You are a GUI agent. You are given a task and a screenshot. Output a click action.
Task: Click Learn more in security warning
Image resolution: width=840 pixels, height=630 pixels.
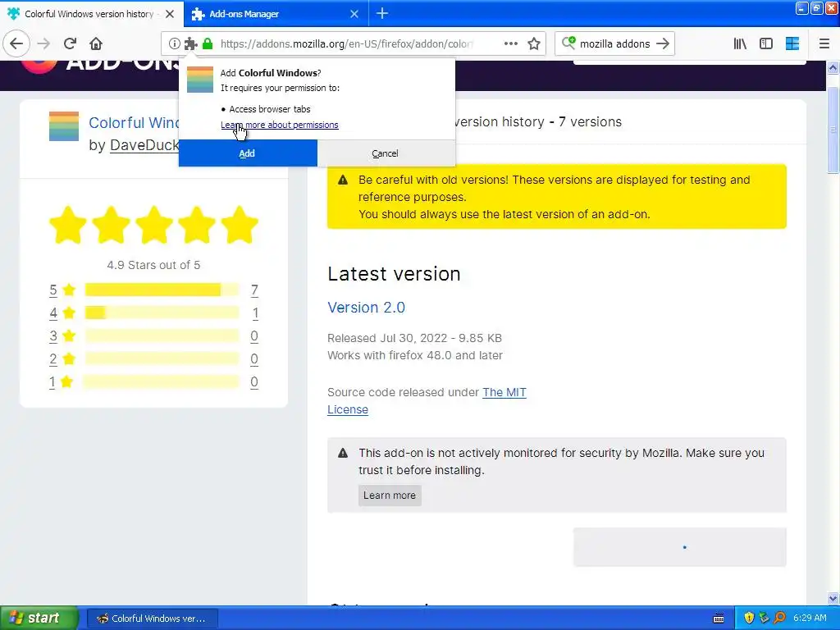pyautogui.click(x=390, y=495)
